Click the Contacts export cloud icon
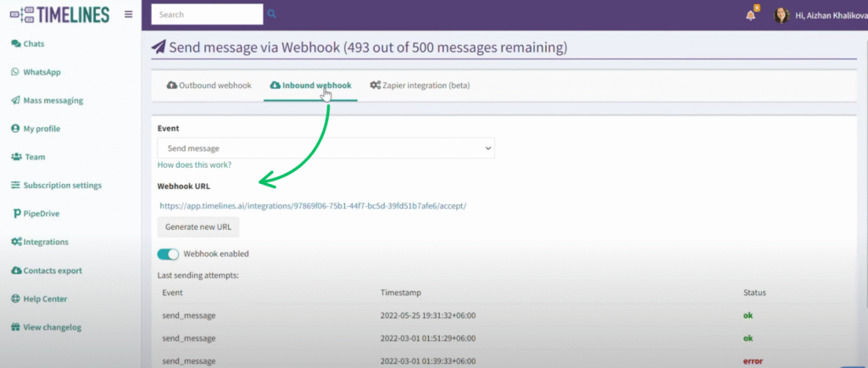 (x=16, y=270)
